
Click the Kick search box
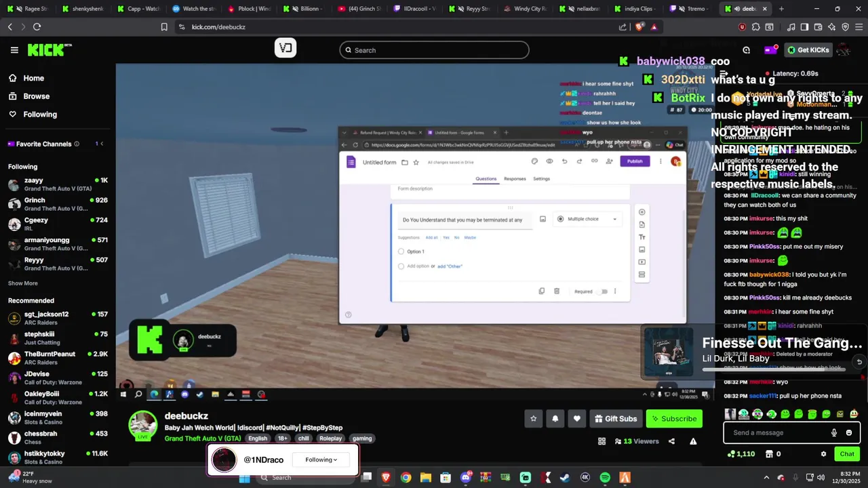click(434, 50)
